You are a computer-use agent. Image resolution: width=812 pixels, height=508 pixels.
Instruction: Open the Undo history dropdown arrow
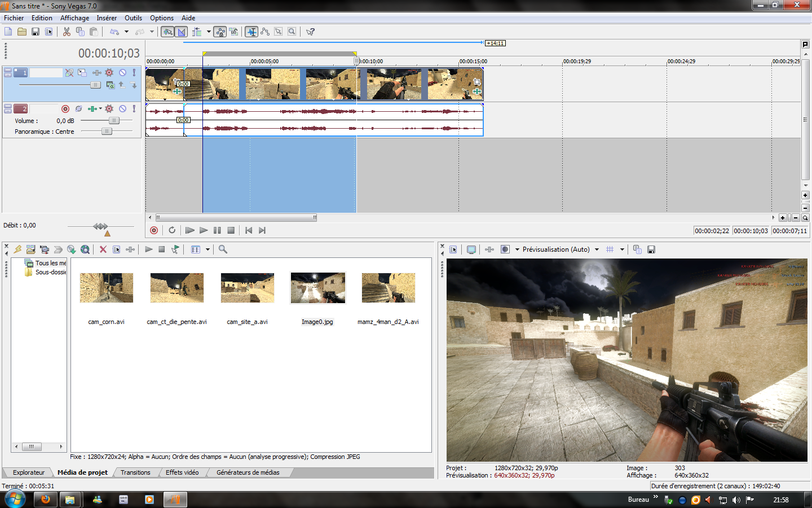[x=126, y=32]
